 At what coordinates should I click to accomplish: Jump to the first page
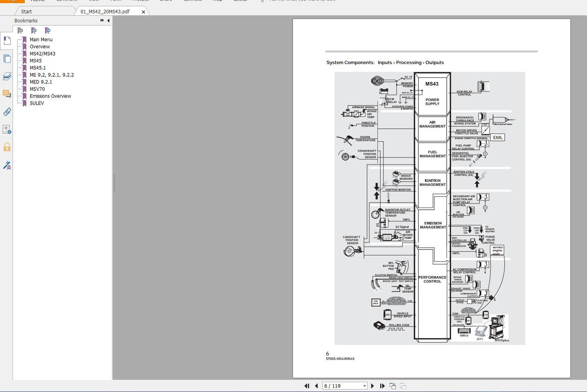307,386
